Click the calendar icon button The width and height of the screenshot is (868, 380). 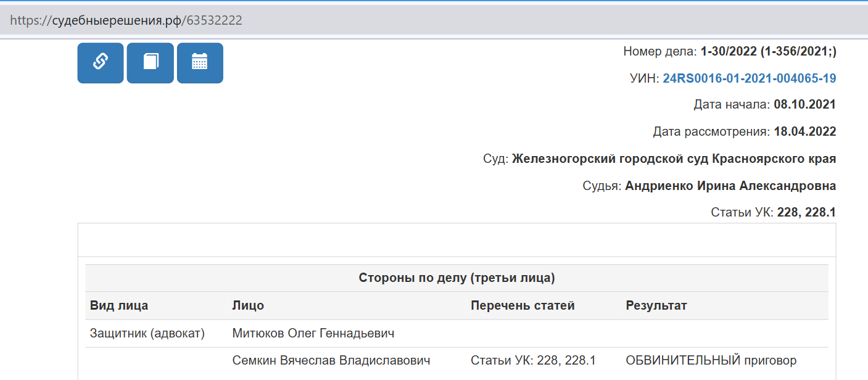pyautogui.click(x=200, y=62)
